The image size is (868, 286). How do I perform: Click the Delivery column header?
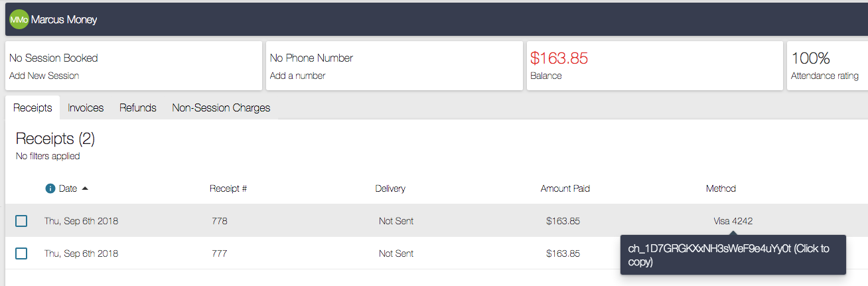point(390,188)
